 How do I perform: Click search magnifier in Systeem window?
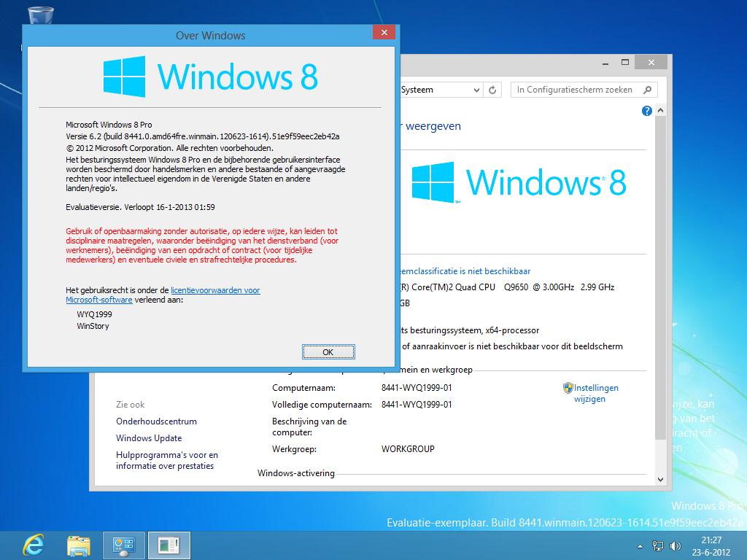click(648, 90)
